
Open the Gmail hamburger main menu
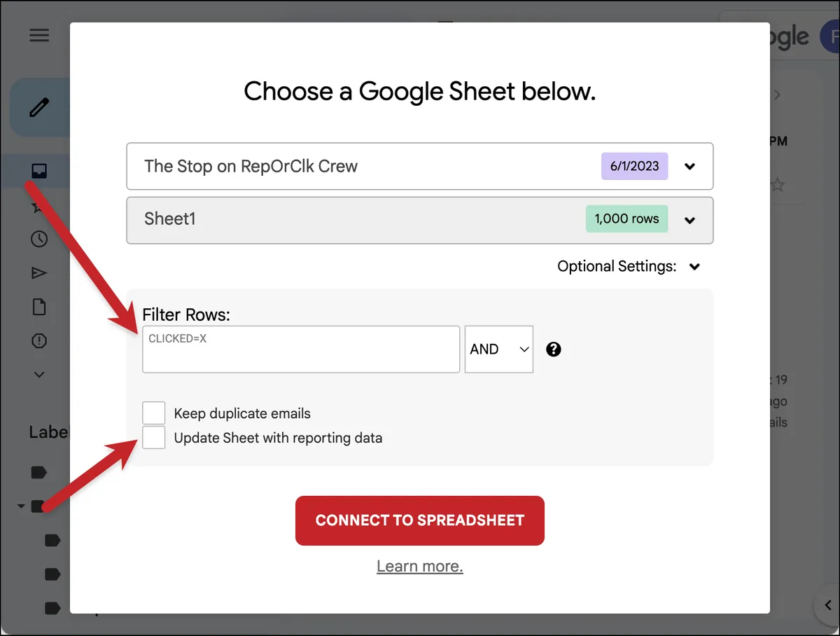point(39,35)
